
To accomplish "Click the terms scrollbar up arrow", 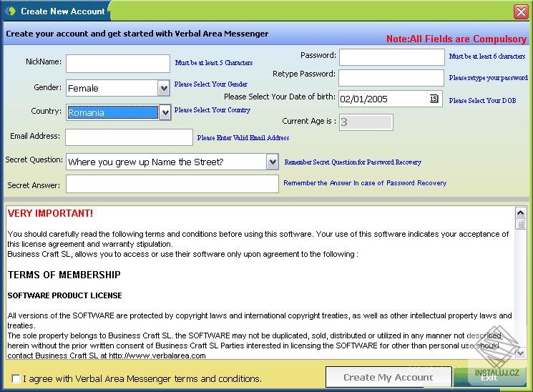I will pos(520,213).
